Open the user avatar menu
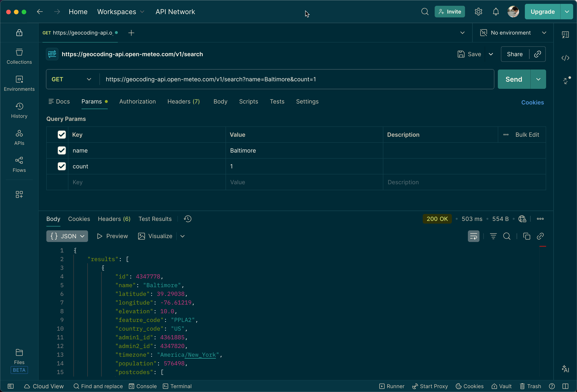Viewport: 577px width, 392px height. click(x=513, y=12)
